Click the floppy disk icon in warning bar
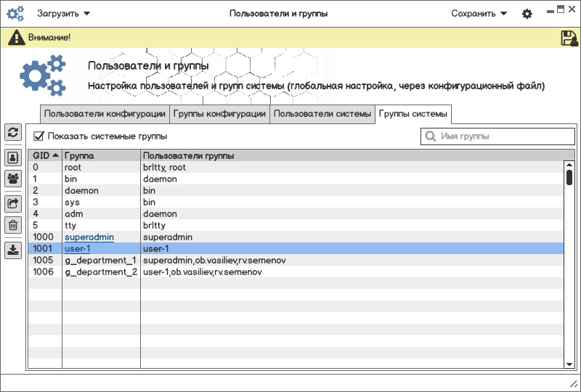Screen dimensions: 581x392 coord(569,38)
